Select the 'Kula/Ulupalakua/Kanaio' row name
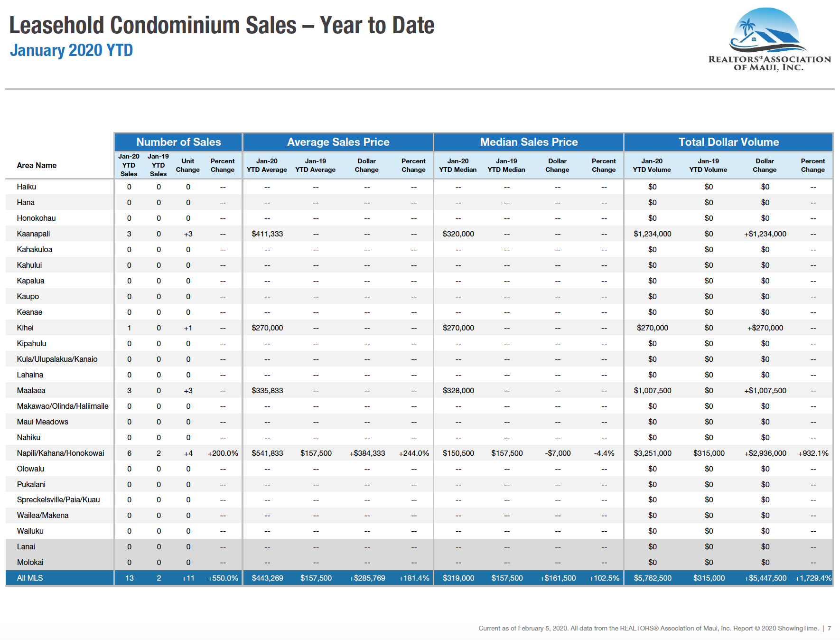Viewport: 840px width, 640px height. pyautogui.click(x=57, y=359)
